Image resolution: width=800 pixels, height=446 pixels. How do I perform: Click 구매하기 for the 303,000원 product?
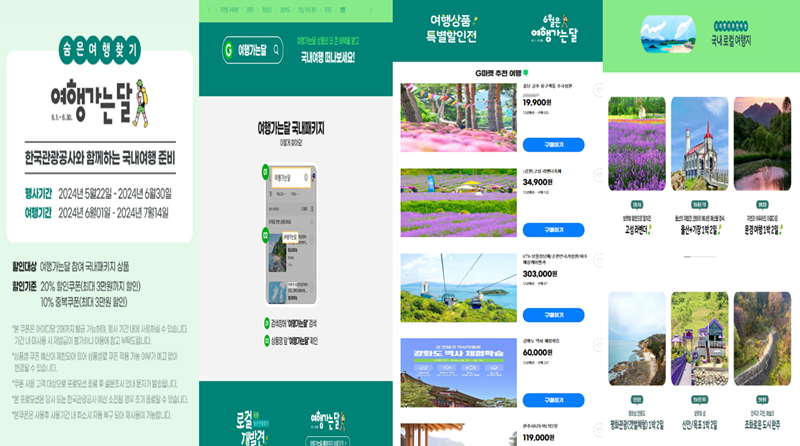tap(554, 315)
